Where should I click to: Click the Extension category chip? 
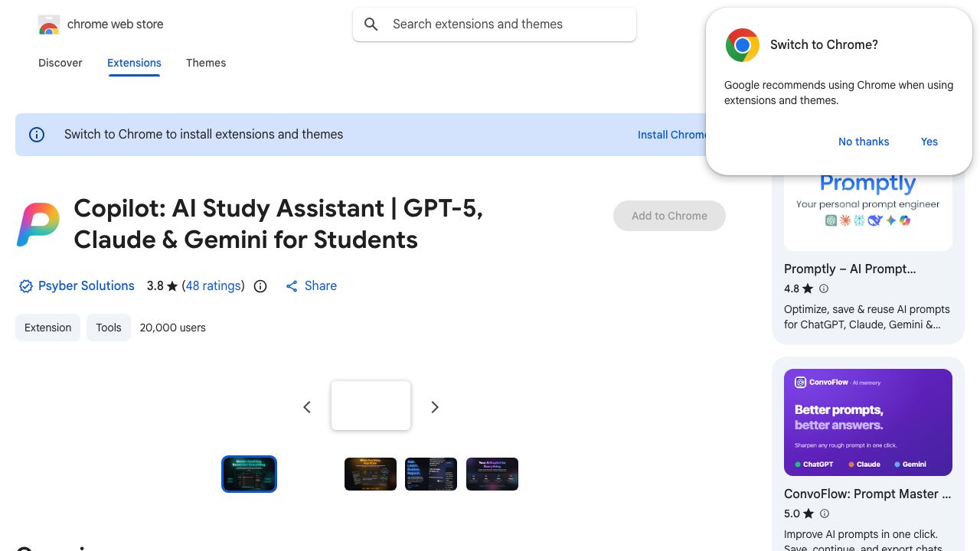tap(47, 328)
